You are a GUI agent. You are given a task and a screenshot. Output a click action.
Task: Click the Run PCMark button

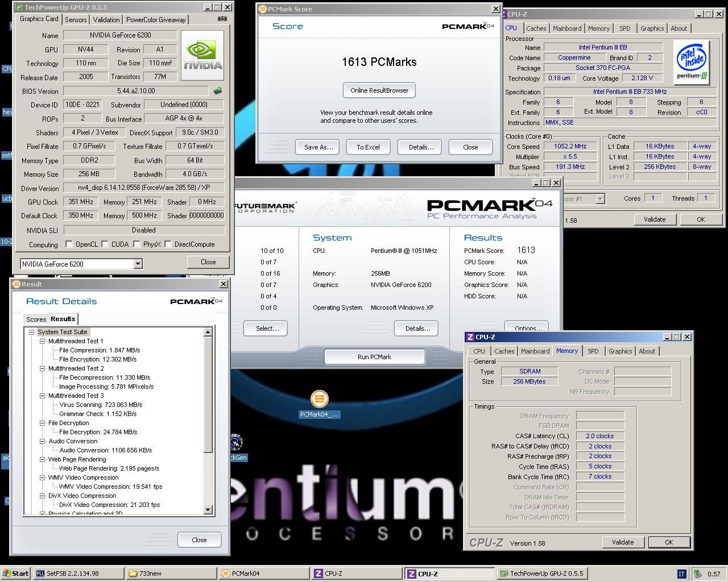374,357
